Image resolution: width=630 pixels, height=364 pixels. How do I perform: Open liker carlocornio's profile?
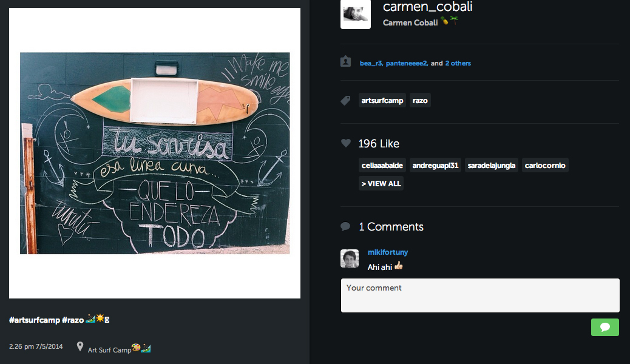pos(545,165)
